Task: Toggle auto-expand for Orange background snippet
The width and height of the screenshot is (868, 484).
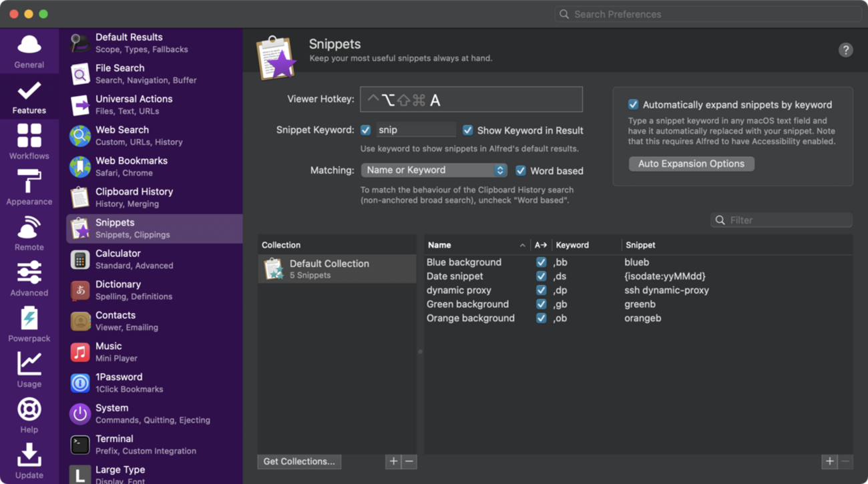Action: [x=541, y=318]
